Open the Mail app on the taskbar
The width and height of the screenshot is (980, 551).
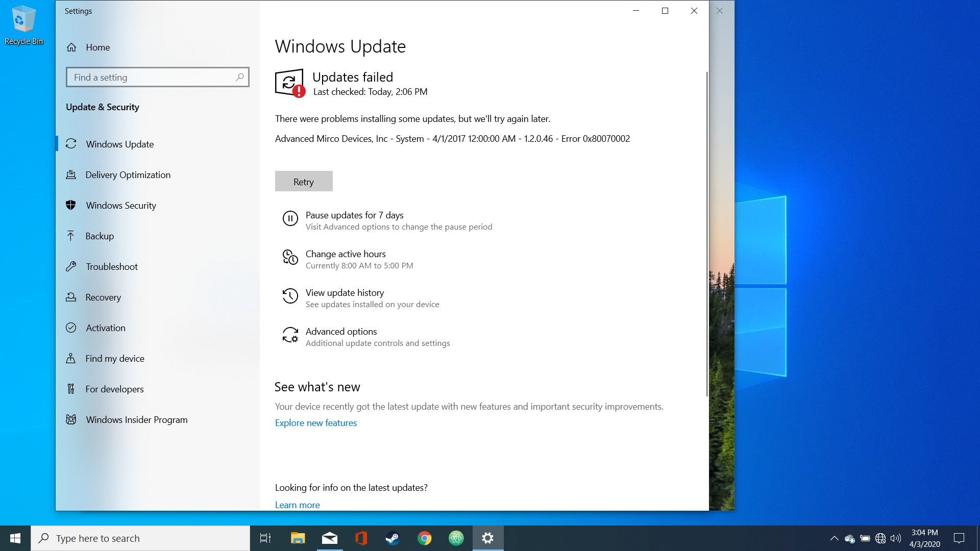(330, 538)
